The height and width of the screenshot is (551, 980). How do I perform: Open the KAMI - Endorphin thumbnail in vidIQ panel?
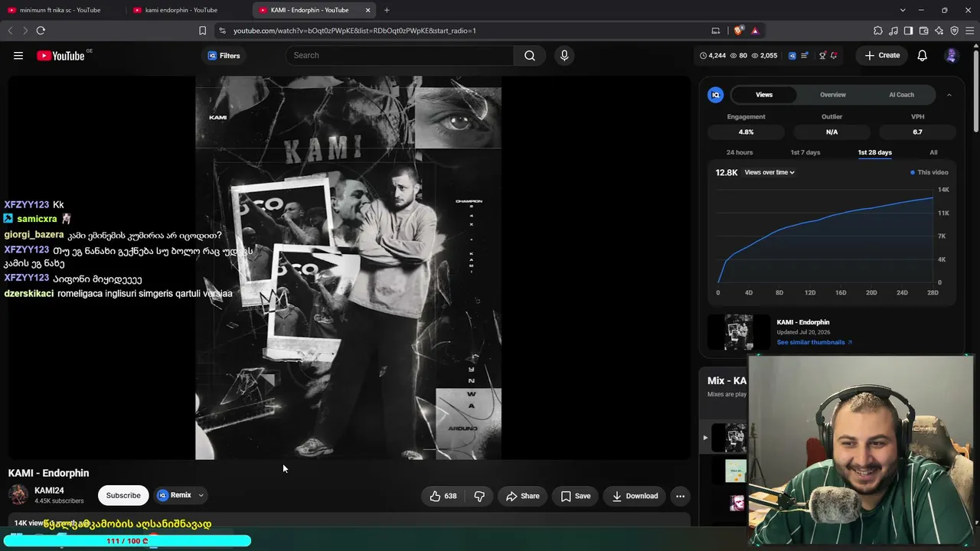[x=739, y=332]
